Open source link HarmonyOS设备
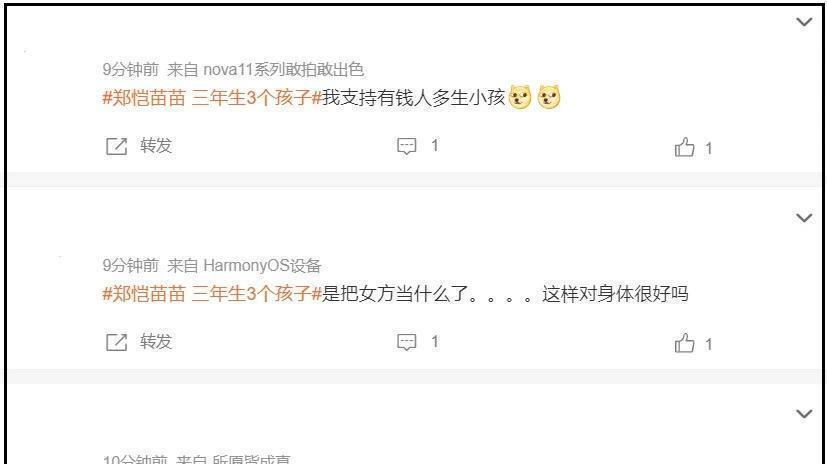Image resolution: width=827 pixels, height=464 pixels. (262, 265)
